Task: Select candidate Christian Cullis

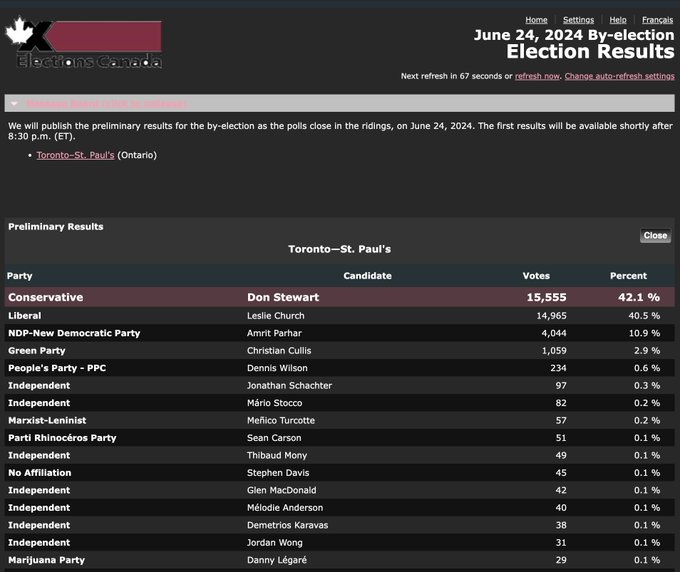Action: [x=279, y=351]
